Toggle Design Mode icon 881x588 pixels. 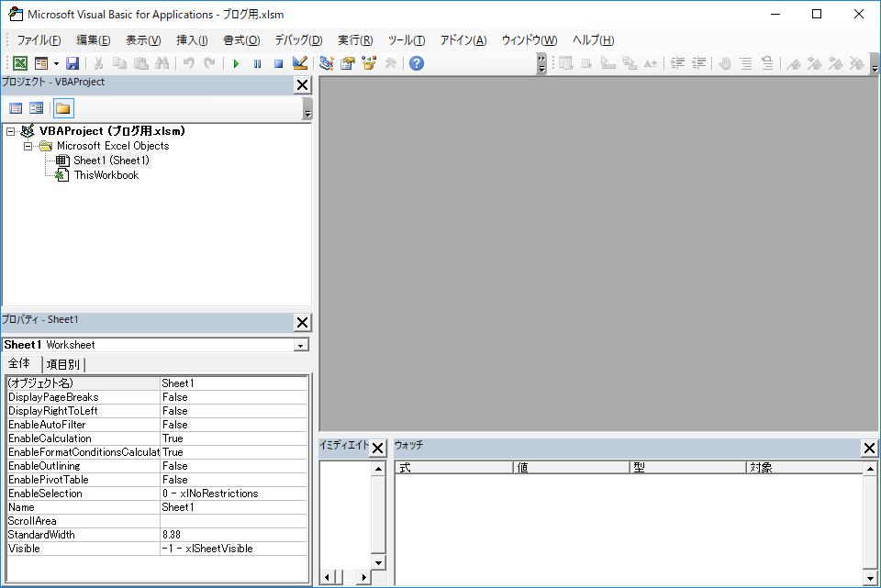(x=299, y=63)
